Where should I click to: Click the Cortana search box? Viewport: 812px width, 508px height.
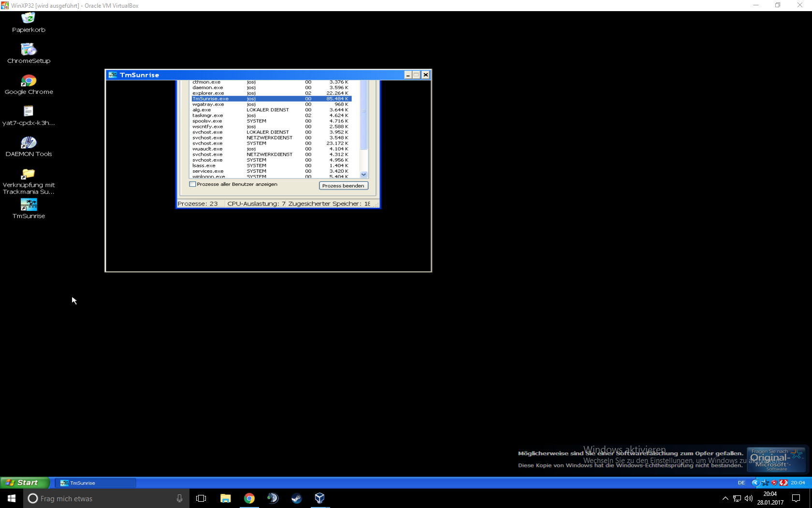pyautogui.click(x=105, y=498)
